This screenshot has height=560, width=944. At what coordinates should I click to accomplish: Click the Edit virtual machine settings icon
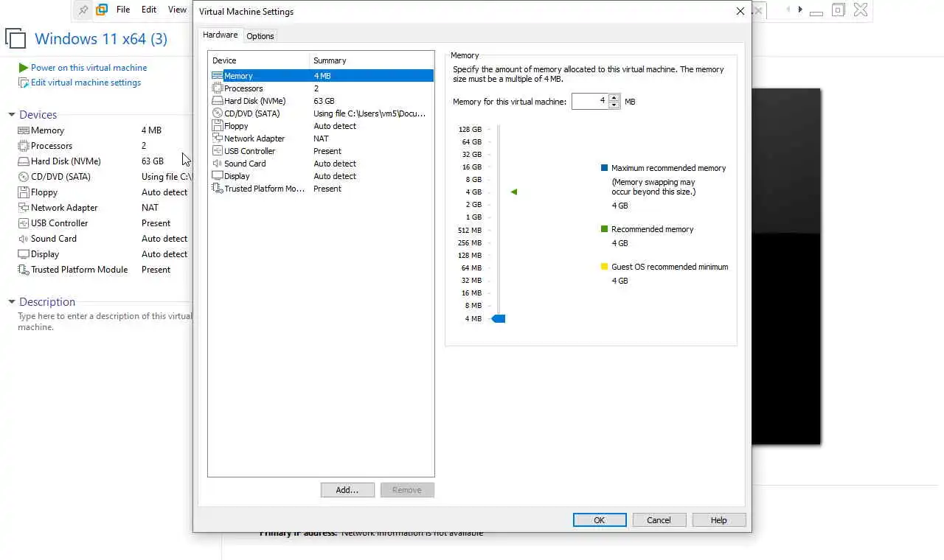[24, 83]
